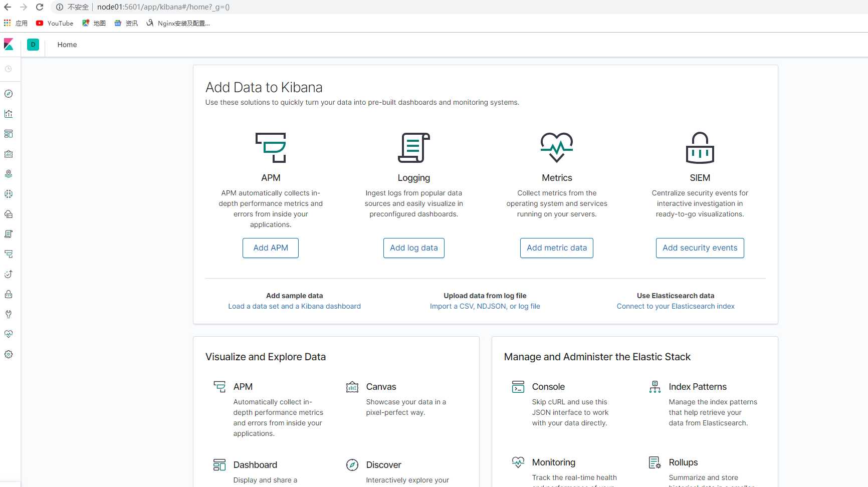Screen dimensions: 868x487
Task: Open the APM title under Visualize and Explore Data
Action: click(243, 387)
